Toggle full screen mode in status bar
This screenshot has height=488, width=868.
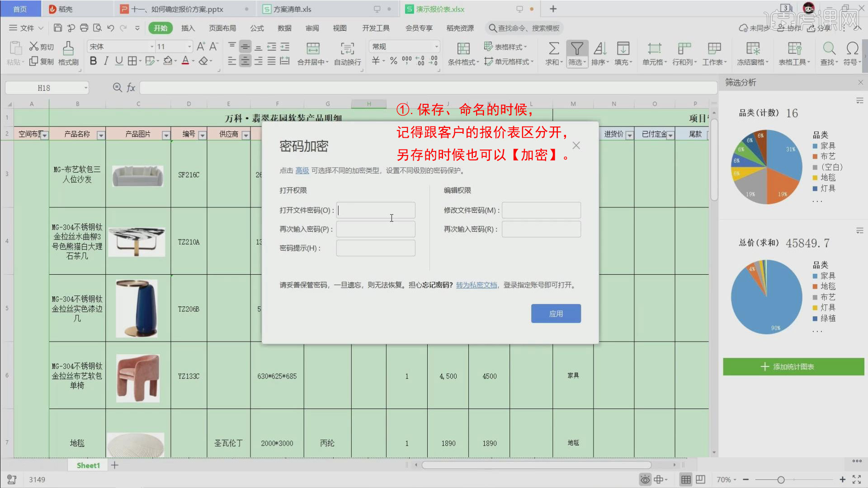(x=857, y=479)
